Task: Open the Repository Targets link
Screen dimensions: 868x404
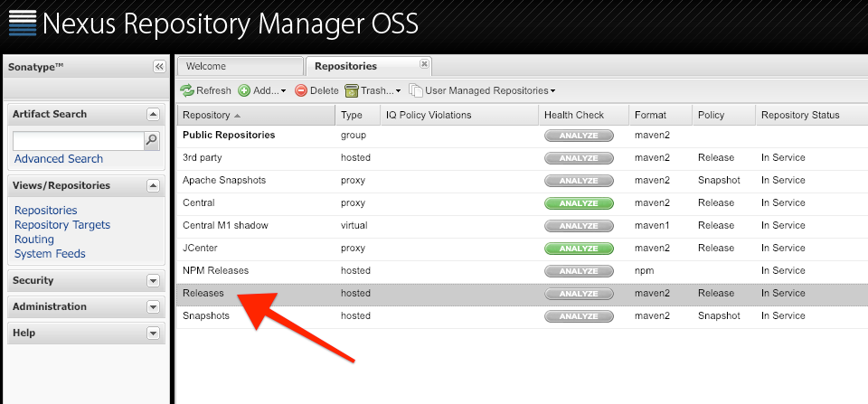Action: (x=62, y=225)
